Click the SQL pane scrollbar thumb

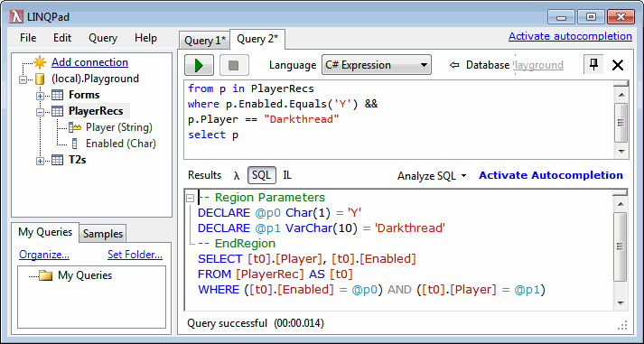[621, 246]
